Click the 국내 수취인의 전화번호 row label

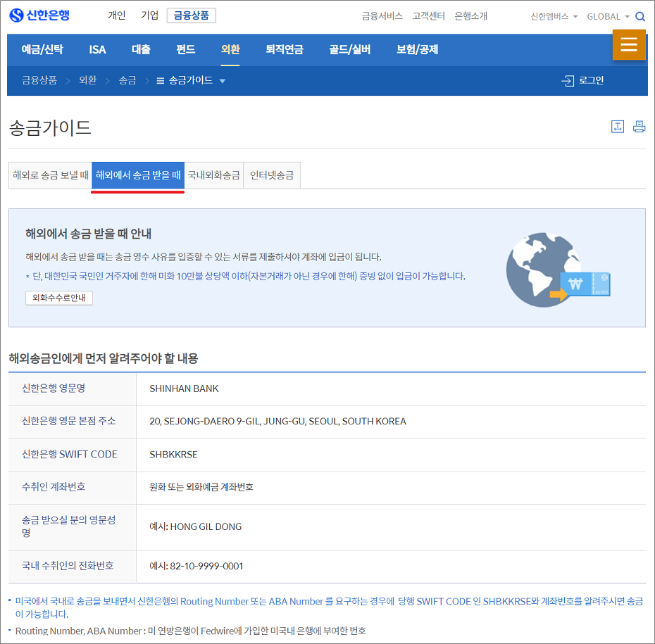click(68, 566)
